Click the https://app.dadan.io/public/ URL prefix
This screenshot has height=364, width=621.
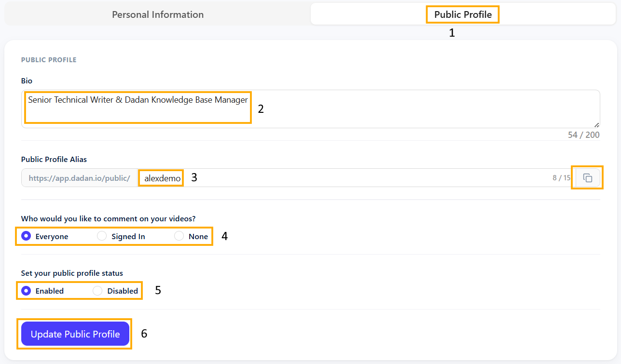click(80, 178)
